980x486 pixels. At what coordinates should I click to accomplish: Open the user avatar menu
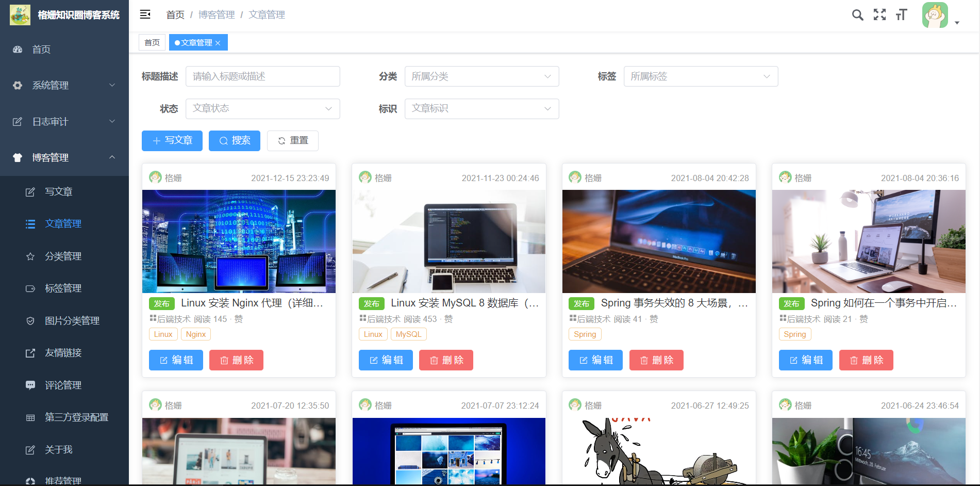point(940,15)
